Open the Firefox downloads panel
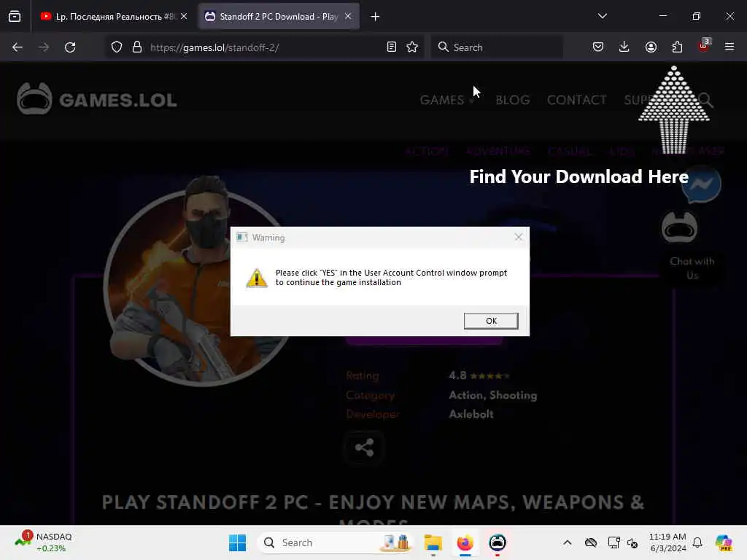The image size is (747, 560). click(624, 47)
